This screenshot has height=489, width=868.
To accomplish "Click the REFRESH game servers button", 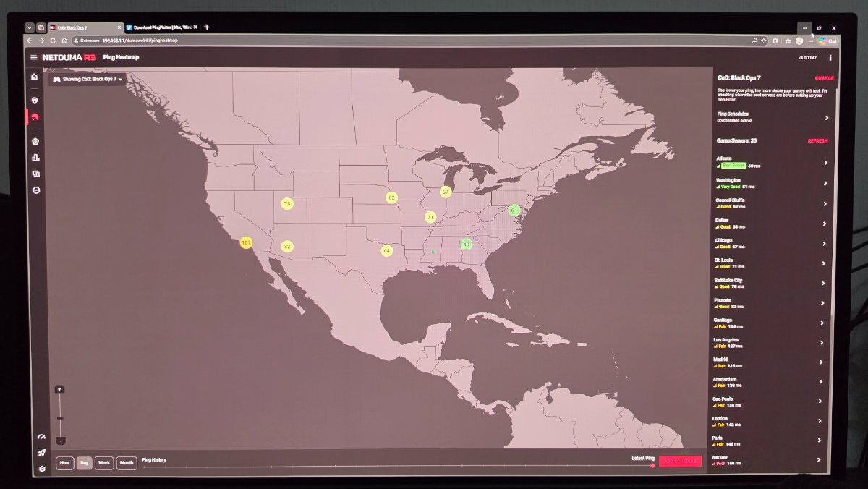I will 817,141.
